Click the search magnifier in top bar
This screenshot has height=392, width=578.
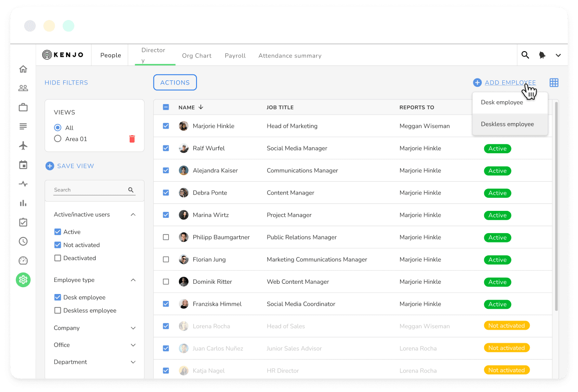tap(525, 55)
